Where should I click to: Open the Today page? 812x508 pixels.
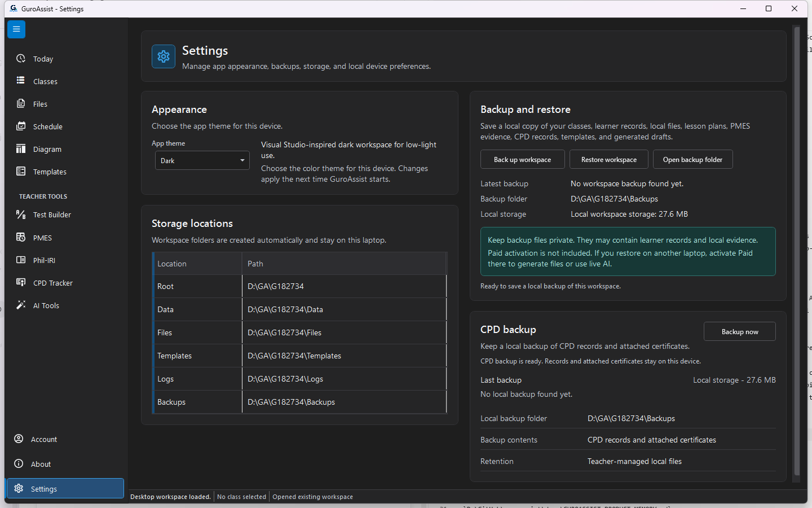(65, 59)
